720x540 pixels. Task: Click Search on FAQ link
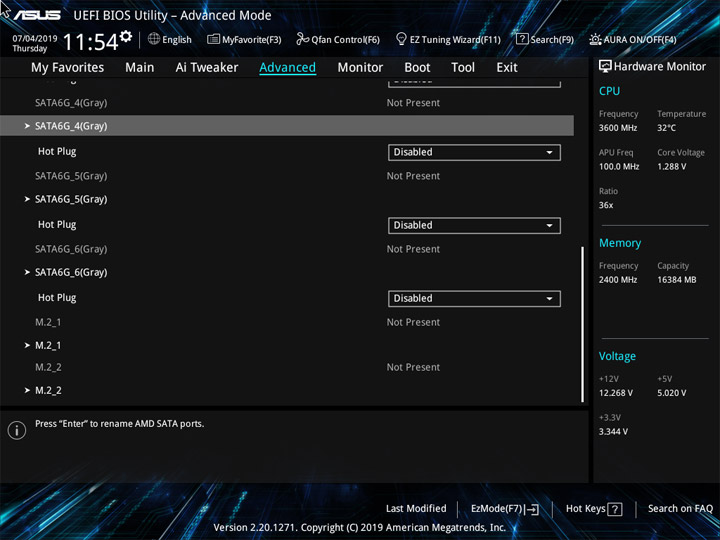[x=680, y=508]
